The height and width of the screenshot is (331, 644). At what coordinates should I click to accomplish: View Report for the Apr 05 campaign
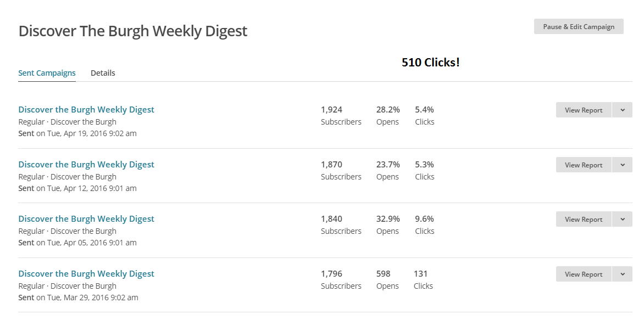click(584, 220)
